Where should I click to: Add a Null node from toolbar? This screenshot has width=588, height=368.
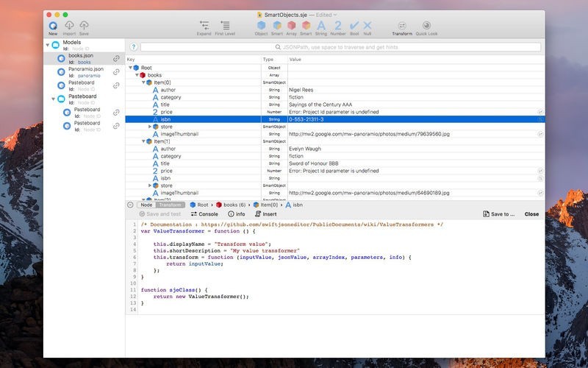[367, 25]
